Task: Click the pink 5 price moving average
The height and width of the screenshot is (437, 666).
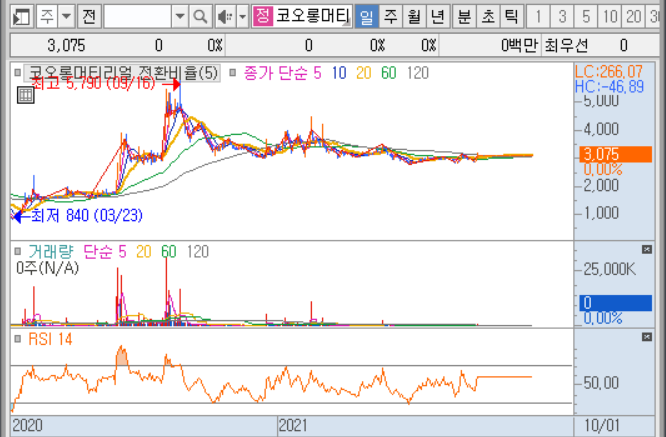Action: coord(317,73)
